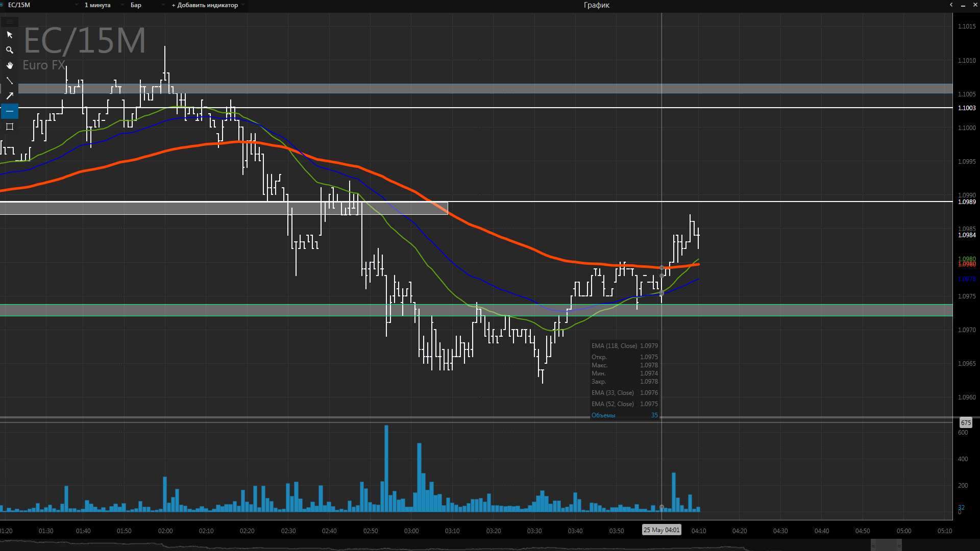Open the '1 минута' timeframe dropdown

point(104,5)
